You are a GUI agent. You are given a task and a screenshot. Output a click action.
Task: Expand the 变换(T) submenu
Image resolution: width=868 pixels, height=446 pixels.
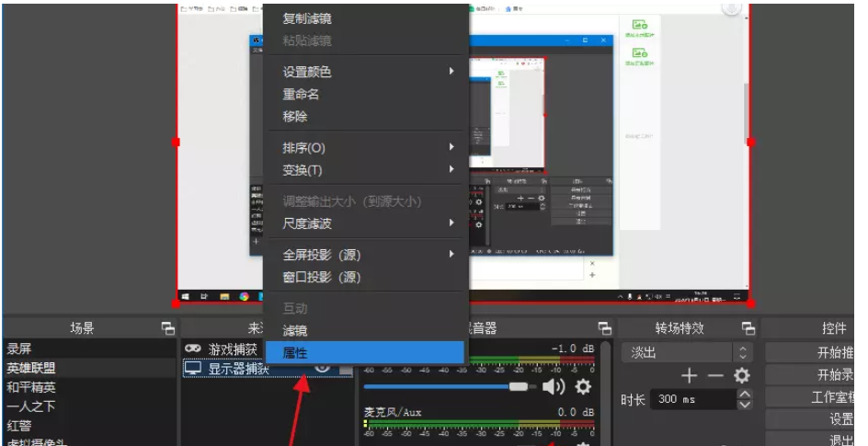click(451, 169)
